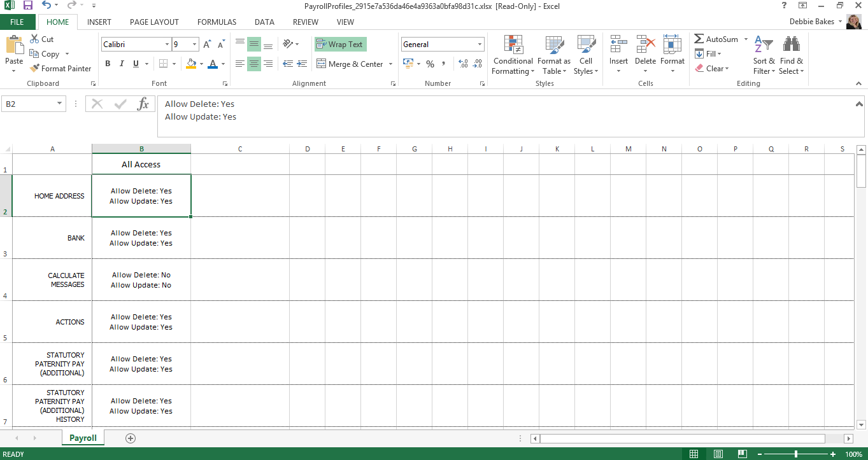Click the Merge & Center button
Screen dimensions: 868x460
click(350, 64)
